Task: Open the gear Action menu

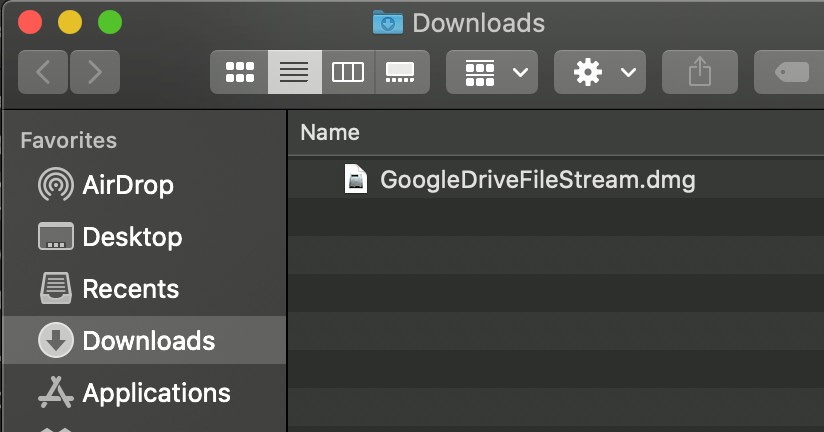Action: click(599, 72)
